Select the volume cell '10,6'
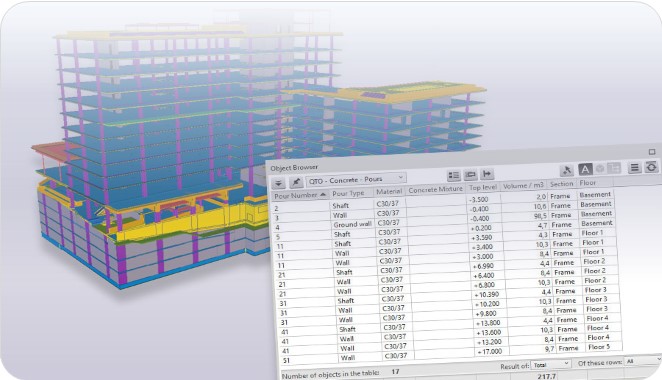The height and width of the screenshot is (380, 662). click(540, 206)
